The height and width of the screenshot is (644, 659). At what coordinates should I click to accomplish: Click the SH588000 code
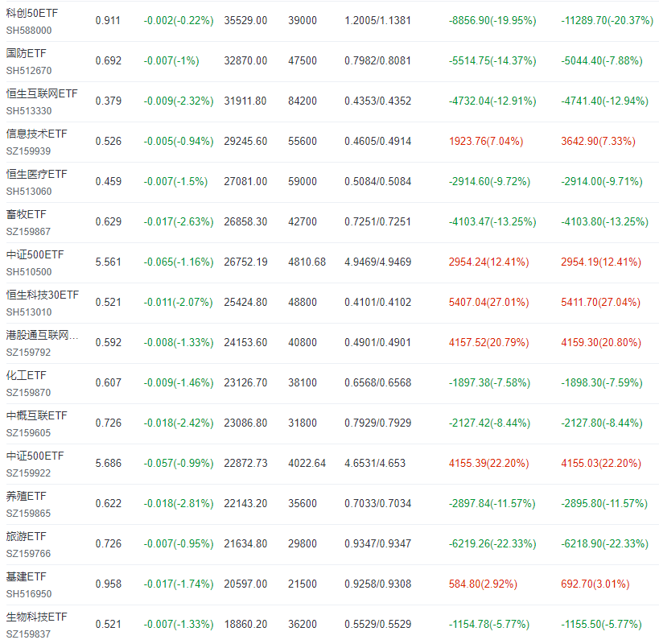pos(29,31)
